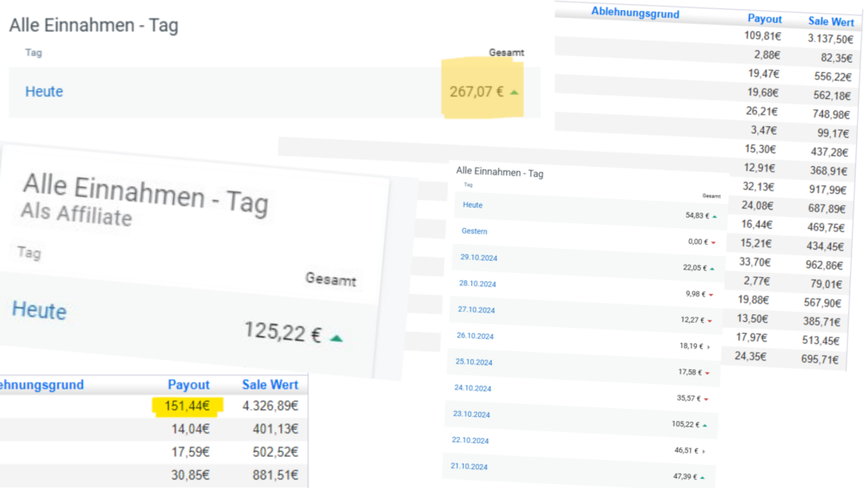Click the sideways arrow next to 18,19 €
Image resolution: width=868 pixels, height=488 pixels.
tap(709, 347)
